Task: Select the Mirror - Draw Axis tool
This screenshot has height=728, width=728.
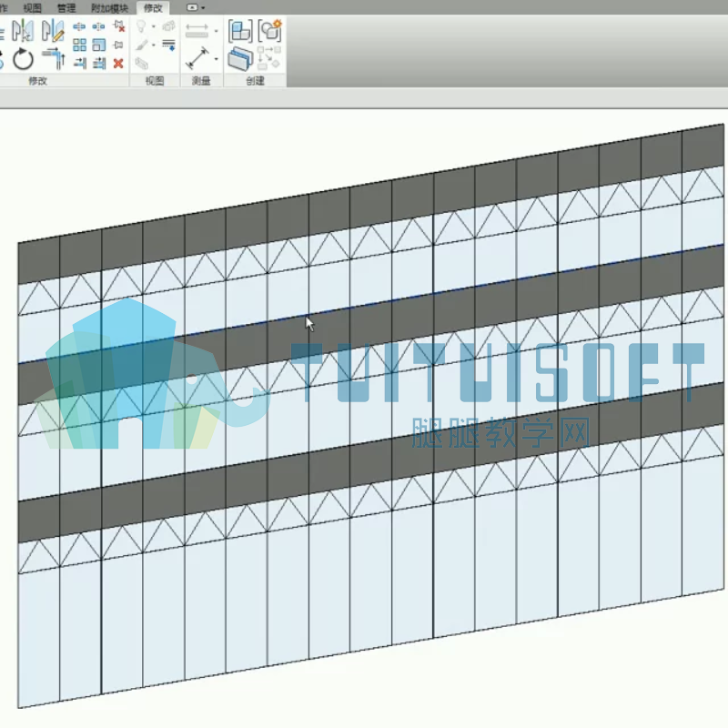Action: click(53, 30)
